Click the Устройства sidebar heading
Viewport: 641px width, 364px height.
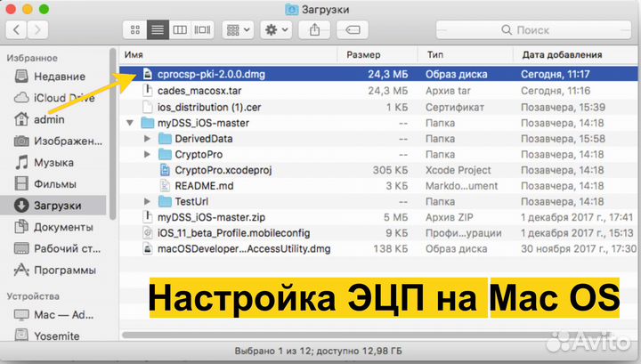[33, 296]
